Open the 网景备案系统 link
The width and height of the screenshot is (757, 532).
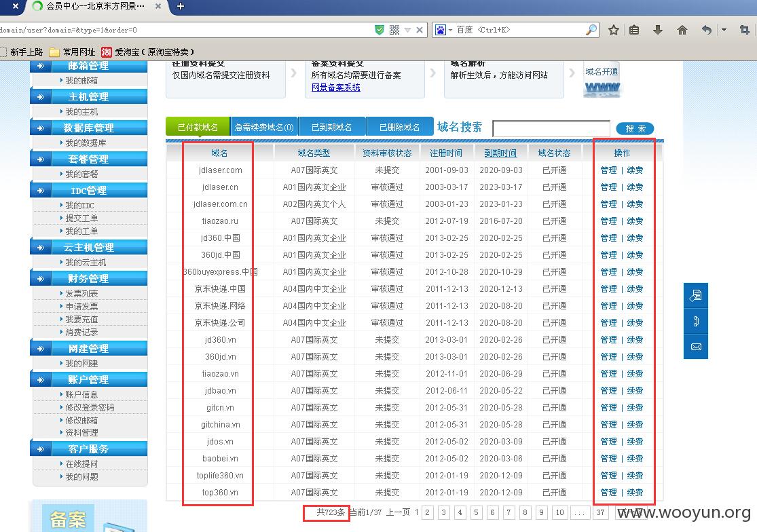click(335, 88)
